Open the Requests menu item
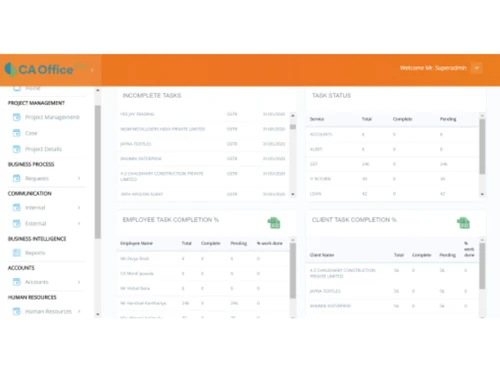 (37, 178)
